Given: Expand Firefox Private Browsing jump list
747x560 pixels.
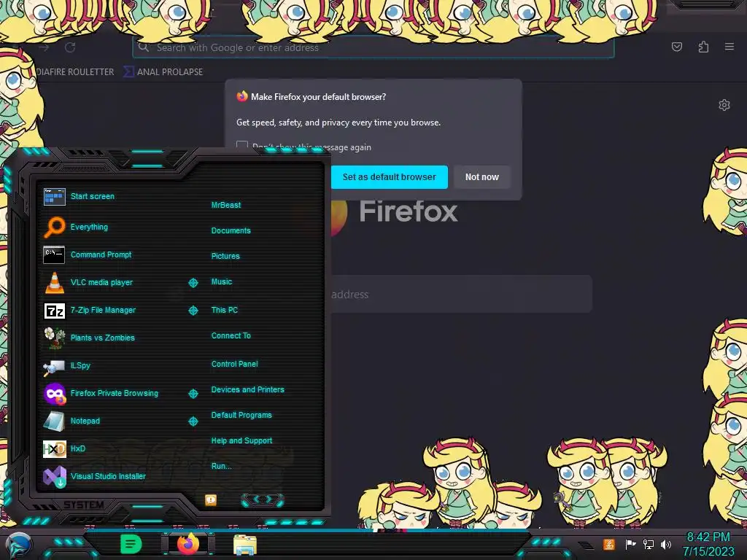Looking at the screenshot, I should [x=193, y=394].
